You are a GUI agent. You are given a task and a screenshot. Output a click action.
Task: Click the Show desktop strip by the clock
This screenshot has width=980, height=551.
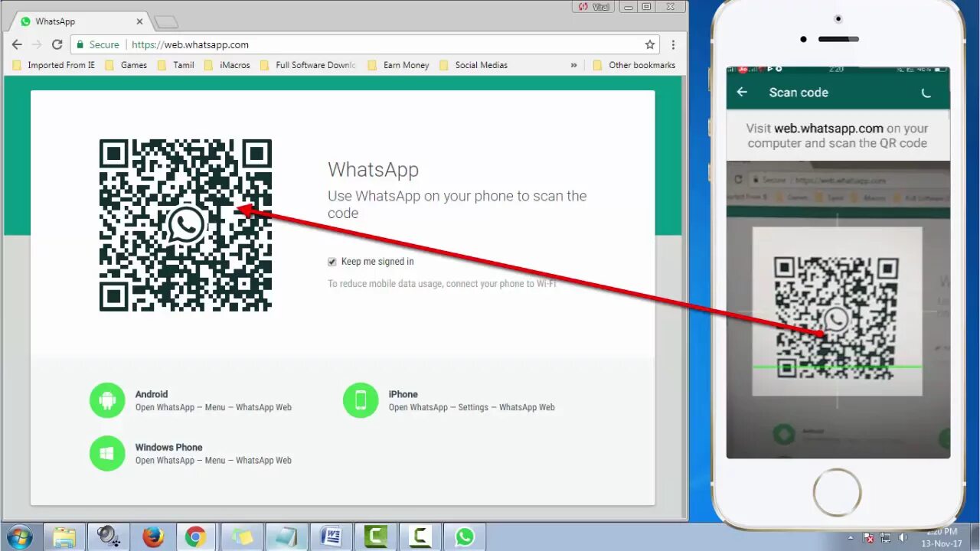(974, 537)
